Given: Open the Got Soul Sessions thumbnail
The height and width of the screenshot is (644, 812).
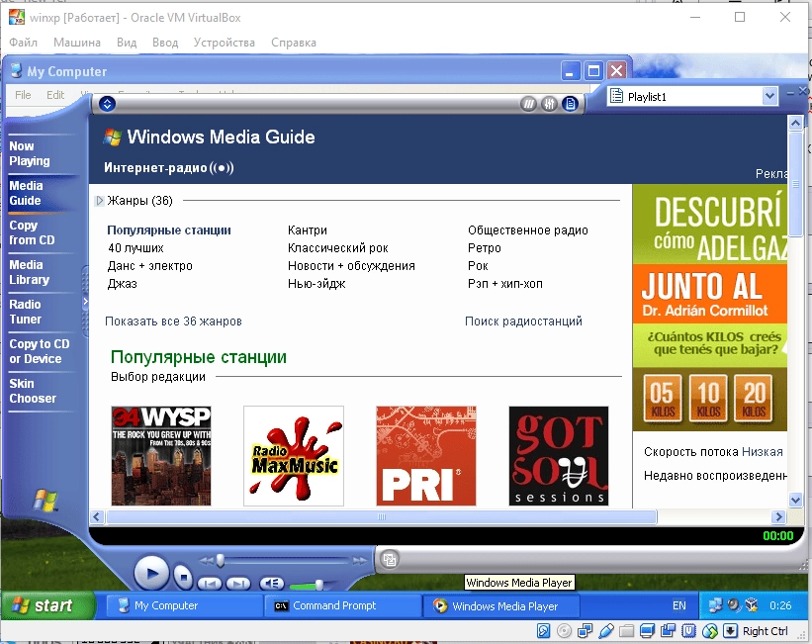Looking at the screenshot, I should click(x=559, y=456).
